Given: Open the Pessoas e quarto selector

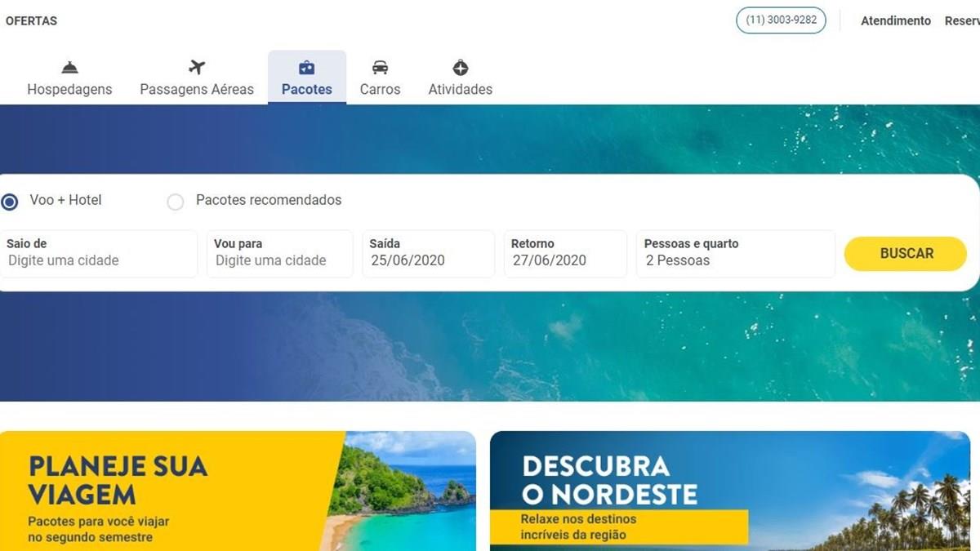Looking at the screenshot, I should tap(736, 253).
